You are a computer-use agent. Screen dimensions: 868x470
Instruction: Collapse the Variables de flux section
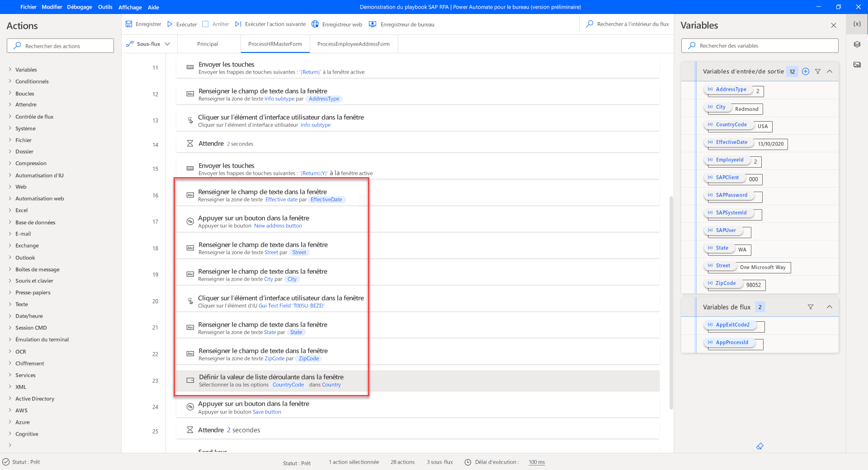coord(830,307)
